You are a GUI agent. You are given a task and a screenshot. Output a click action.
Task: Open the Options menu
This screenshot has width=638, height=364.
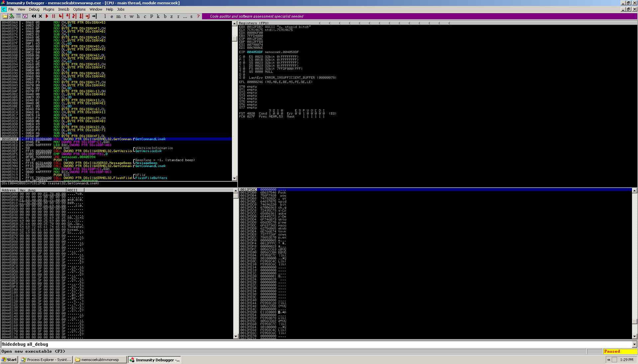79,9
